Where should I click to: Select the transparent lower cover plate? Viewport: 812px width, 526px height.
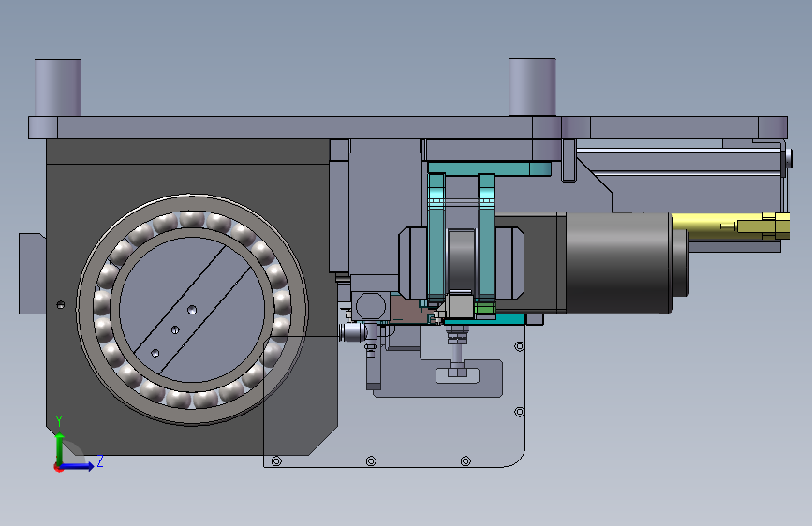coord(393,430)
